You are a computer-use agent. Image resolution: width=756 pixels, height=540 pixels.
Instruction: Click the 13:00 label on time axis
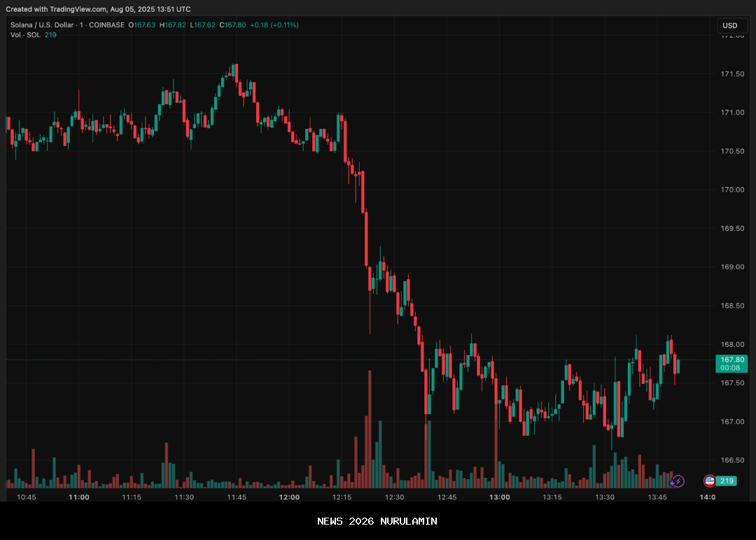coord(499,497)
